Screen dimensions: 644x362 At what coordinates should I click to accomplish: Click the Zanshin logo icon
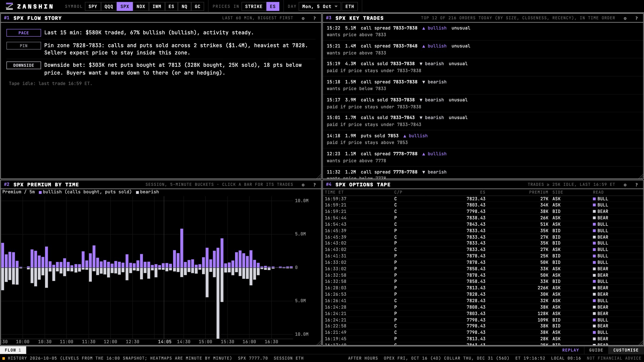[9, 6]
